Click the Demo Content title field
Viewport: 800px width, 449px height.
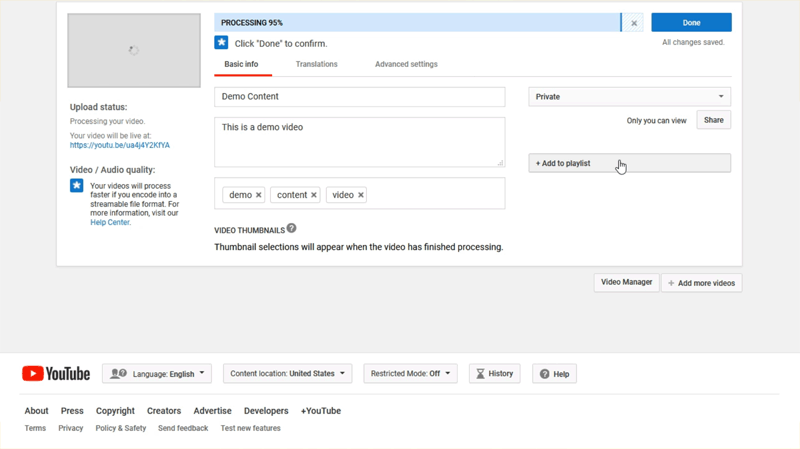359,97
